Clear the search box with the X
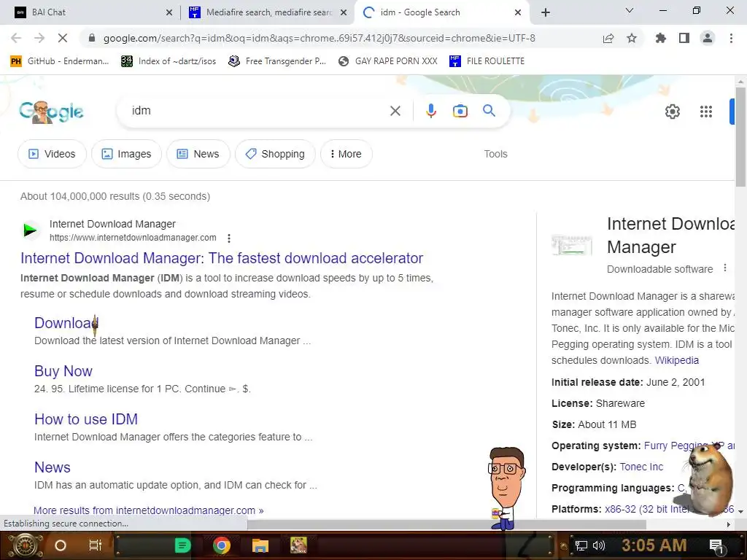This screenshot has width=747, height=560. coord(395,111)
